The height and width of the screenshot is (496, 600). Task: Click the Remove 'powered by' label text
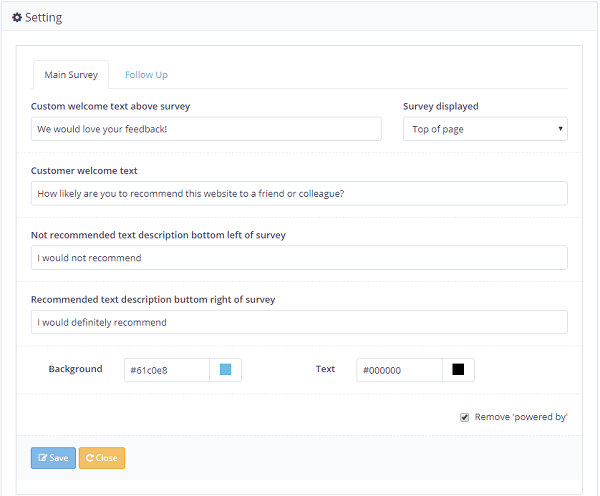[521, 417]
